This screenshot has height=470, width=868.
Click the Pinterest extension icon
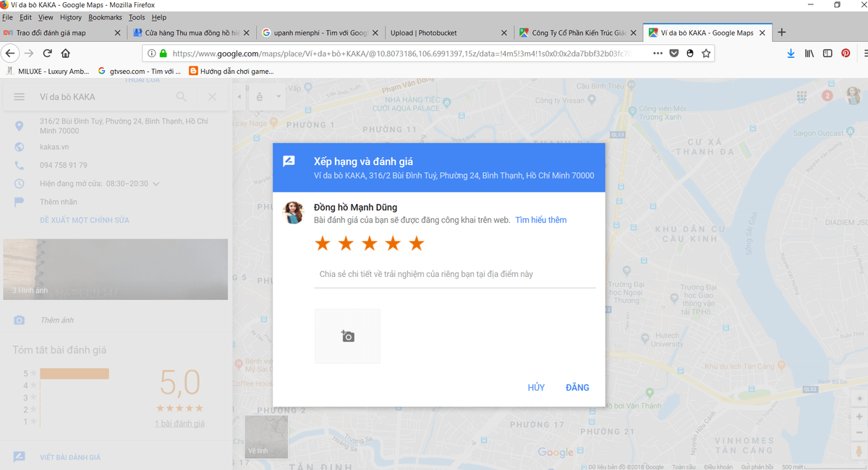coord(846,53)
